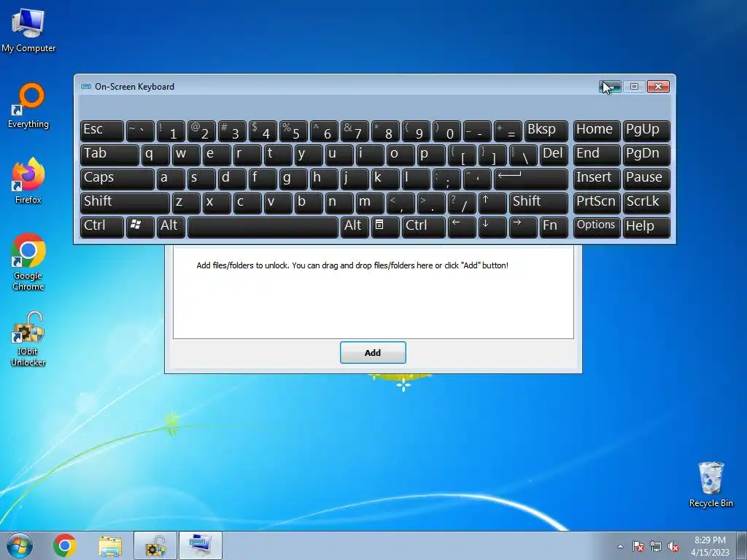Click the network tray icon

coord(656,547)
